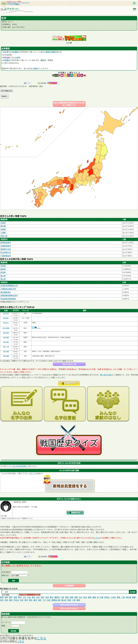The width and height of the screenshot is (138, 644).
Task: Click the Twitter icon in 吉井 香奈恵 row
Action: [x=33, y=327]
